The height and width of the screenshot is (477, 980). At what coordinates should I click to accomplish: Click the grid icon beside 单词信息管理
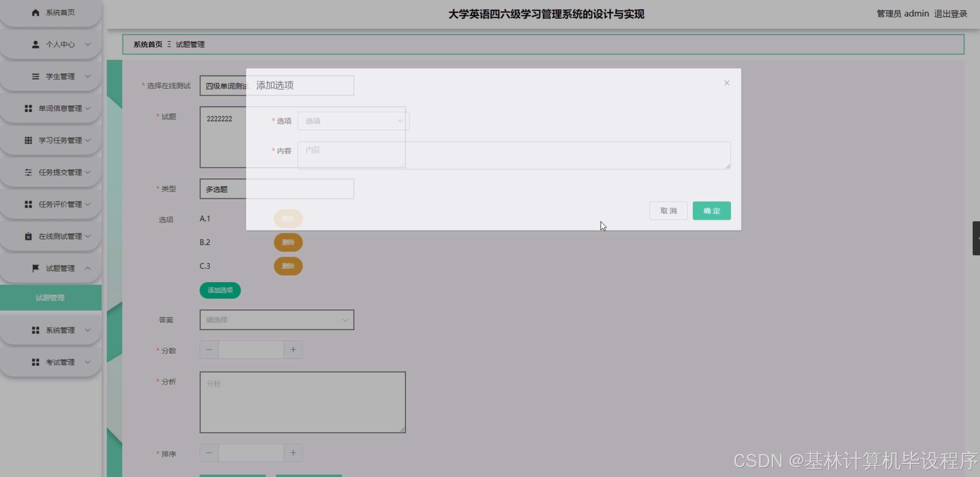click(28, 108)
